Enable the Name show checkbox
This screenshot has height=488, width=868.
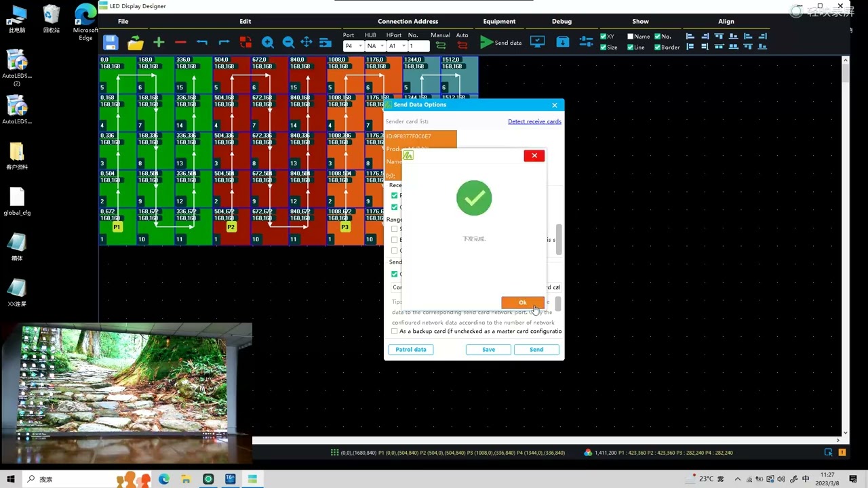click(x=631, y=37)
